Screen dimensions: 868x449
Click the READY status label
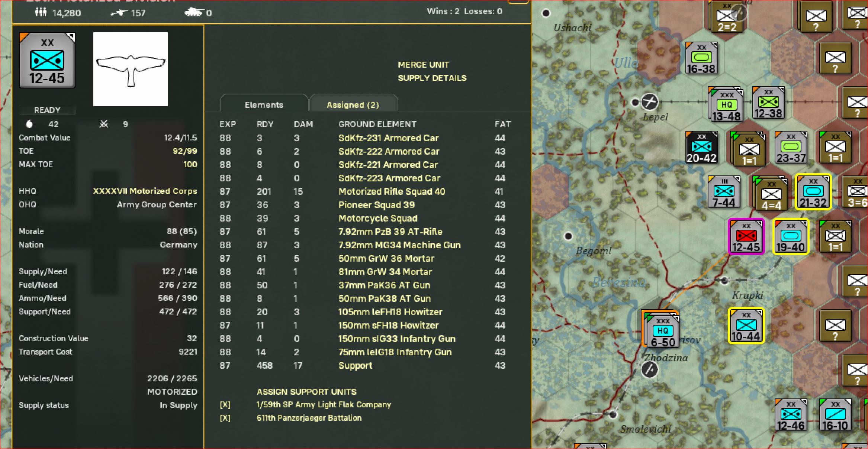tap(47, 110)
